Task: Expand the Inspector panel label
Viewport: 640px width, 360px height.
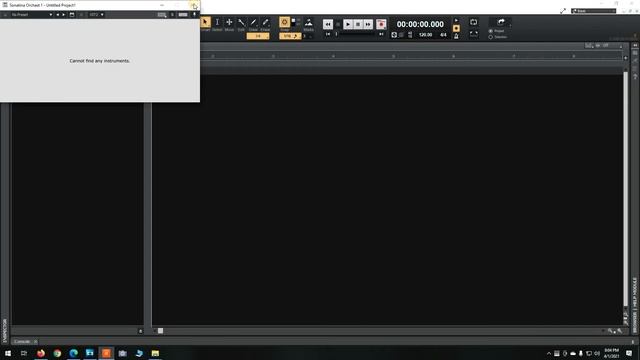Action: (x=5, y=330)
